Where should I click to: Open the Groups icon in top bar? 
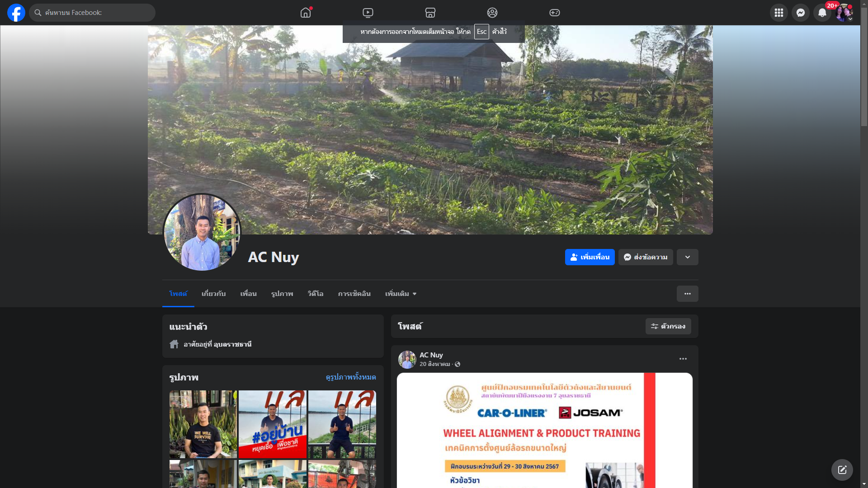point(492,13)
